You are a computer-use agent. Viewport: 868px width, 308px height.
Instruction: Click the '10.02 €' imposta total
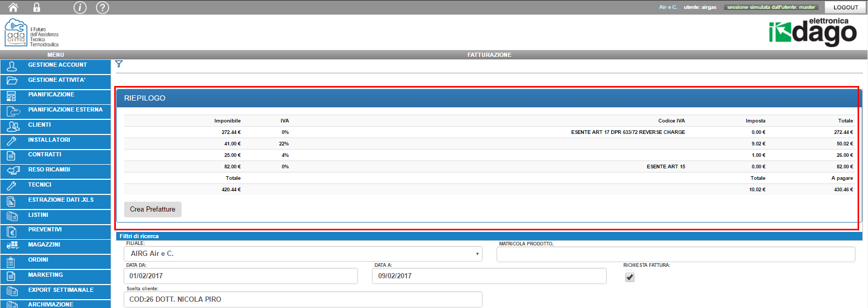[757, 190]
